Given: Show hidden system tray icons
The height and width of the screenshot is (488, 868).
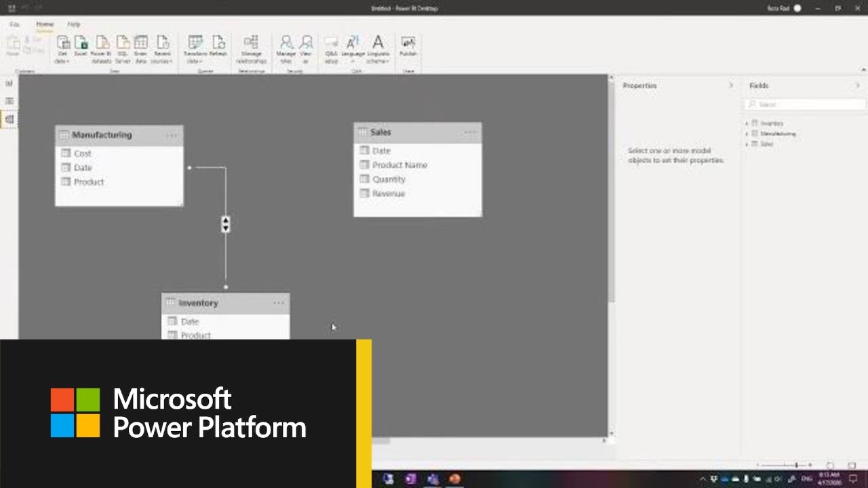Looking at the screenshot, I should tap(703, 479).
